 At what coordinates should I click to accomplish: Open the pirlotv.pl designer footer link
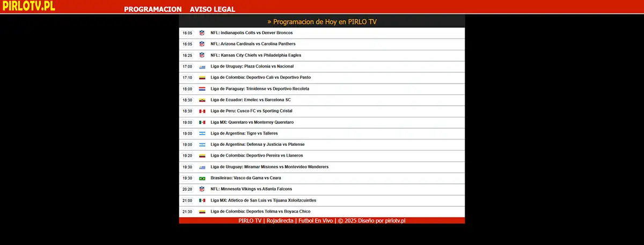point(395,220)
